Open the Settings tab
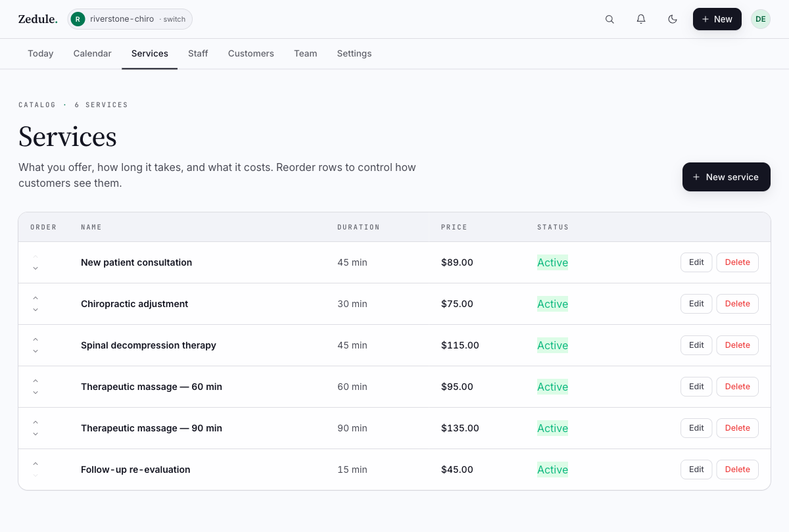This screenshot has width=789, height=532. (x=354, y=53)
